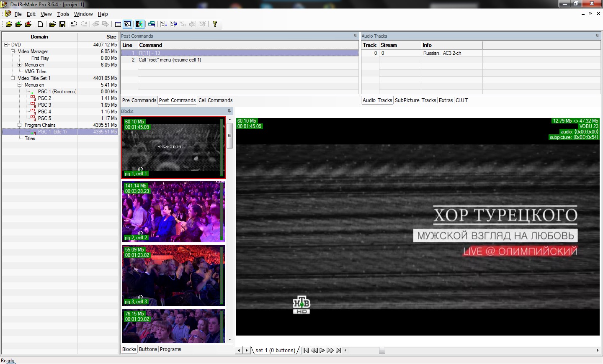The height and width of the screenshot is (364, 603).
Task: Click the DvdReMake application icon beside File menu
Action: tap(8, 14)
